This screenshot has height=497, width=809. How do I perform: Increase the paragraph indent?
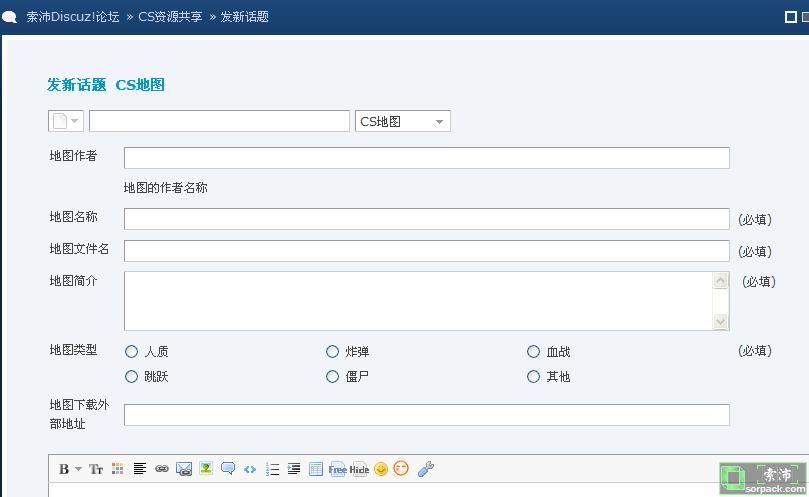pos(294,469)
